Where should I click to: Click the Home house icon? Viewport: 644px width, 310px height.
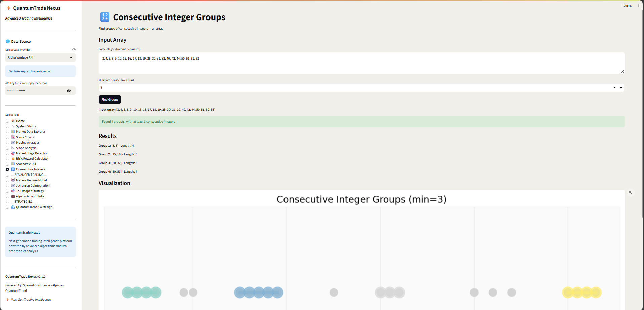[13, 121]
